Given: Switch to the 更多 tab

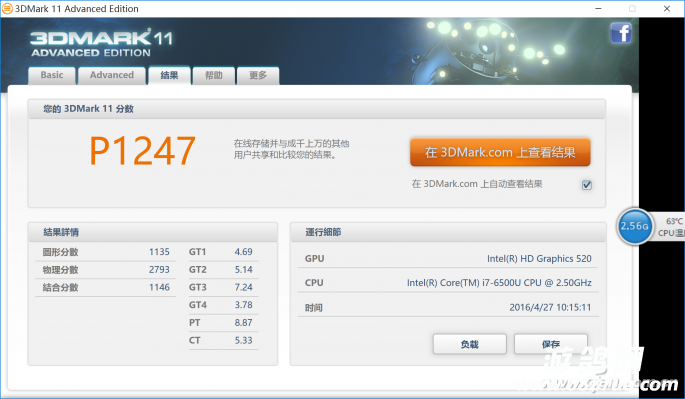Looking at the screenshot, I should [258, 75].
